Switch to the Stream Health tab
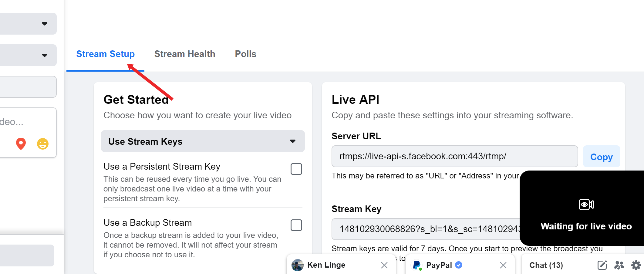The height and width of the screenshot is (274, 644). (x=184, y=54)
